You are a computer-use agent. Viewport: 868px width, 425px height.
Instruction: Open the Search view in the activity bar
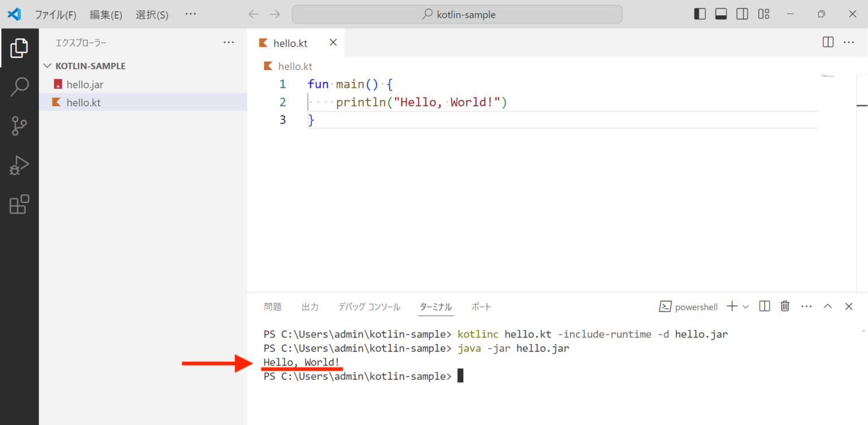(20, 86)
